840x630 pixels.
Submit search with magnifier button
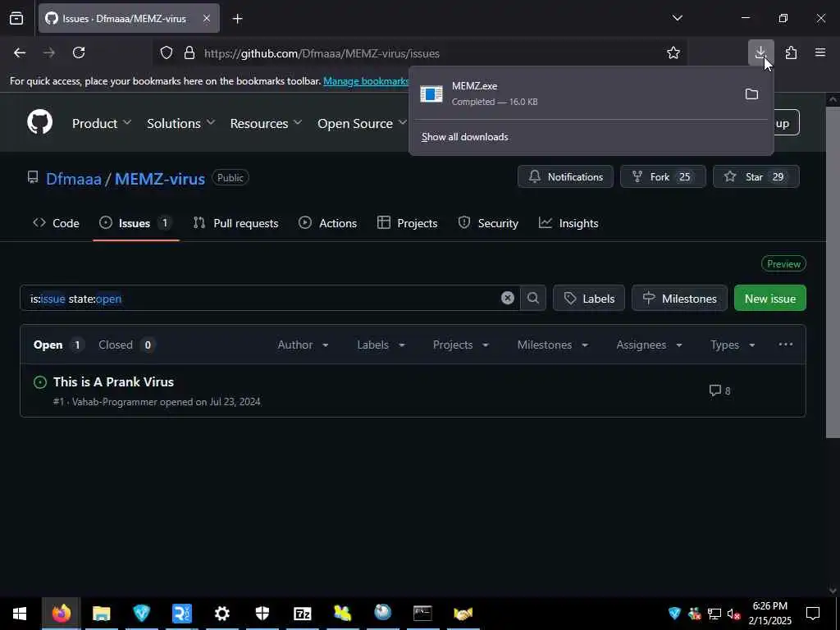tap(533, 298)
